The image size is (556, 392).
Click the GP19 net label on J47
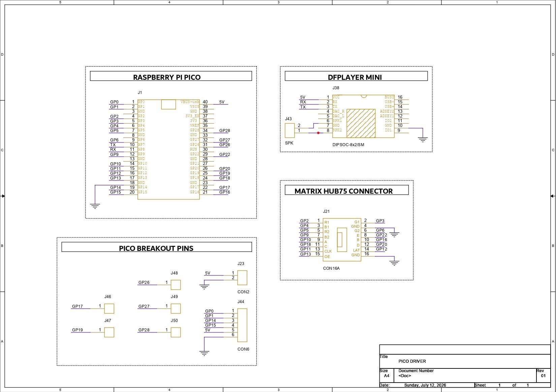(78, 330)
